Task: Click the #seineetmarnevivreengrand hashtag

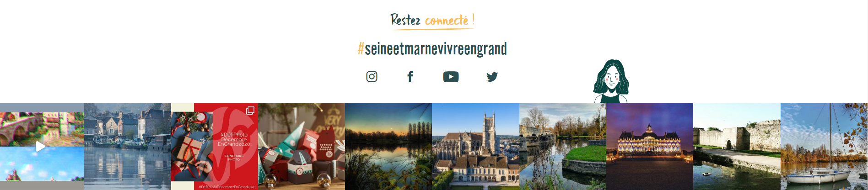Action: pyautogui.click(x=432, y=49)
